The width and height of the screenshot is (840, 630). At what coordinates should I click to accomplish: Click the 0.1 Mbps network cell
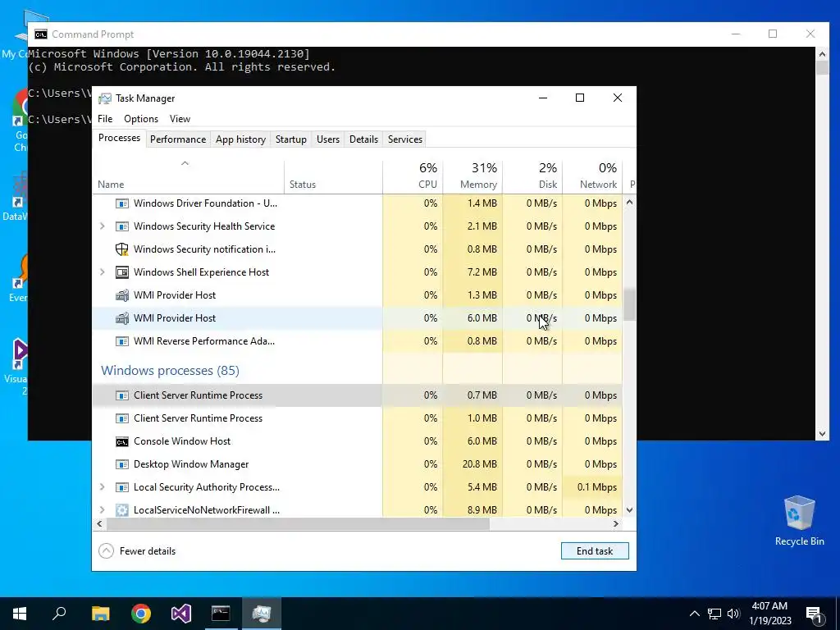(592, 487)
